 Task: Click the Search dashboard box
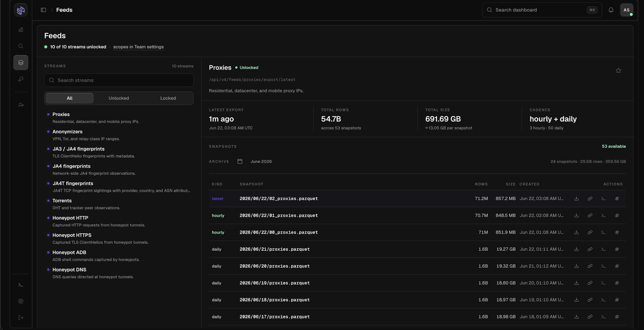click(x=542, y=10)
